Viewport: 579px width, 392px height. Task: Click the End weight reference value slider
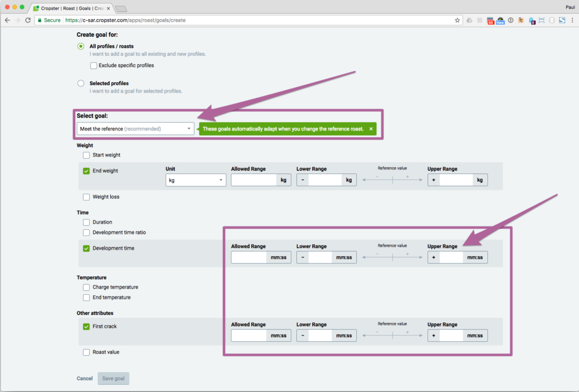point(392,180)
